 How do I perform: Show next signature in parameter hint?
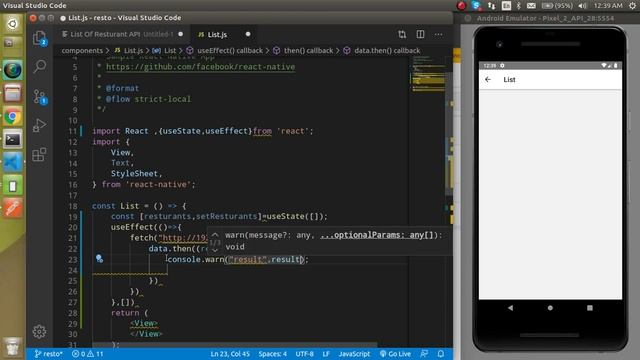[215, 250]
